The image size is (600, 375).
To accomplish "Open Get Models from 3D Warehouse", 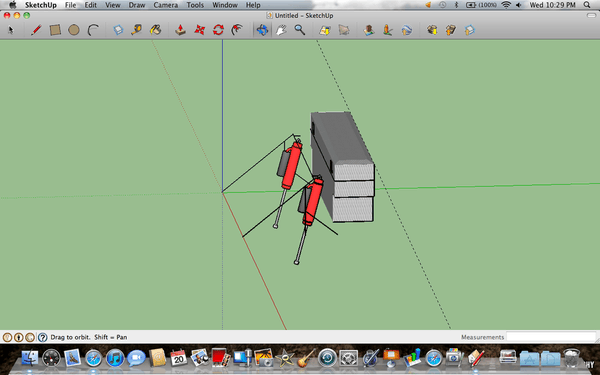I will [432, 30].
